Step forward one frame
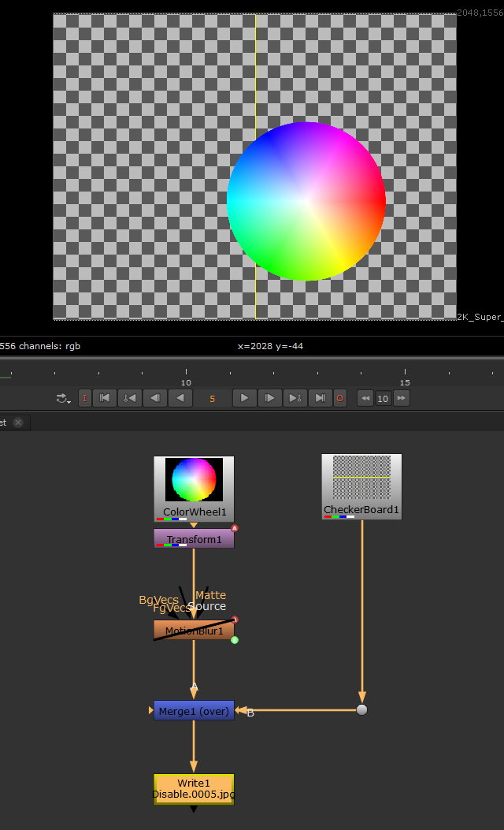This screenshot has width=504, height=830. [269, 398]
